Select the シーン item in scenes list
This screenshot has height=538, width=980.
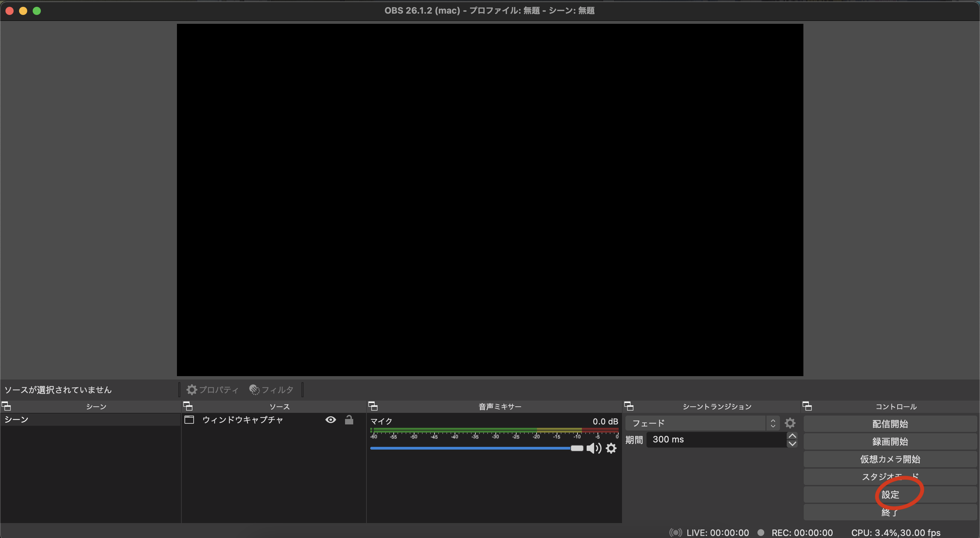(16, 419)
